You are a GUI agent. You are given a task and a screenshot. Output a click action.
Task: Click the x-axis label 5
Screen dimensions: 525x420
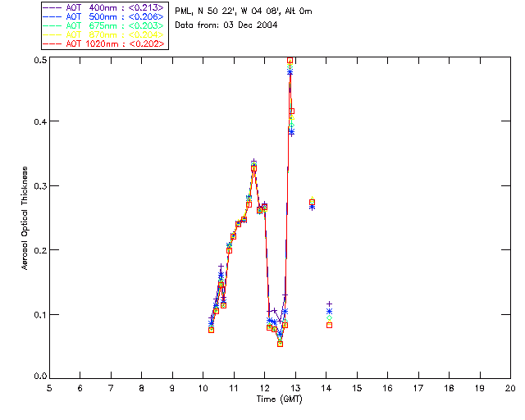49,388
